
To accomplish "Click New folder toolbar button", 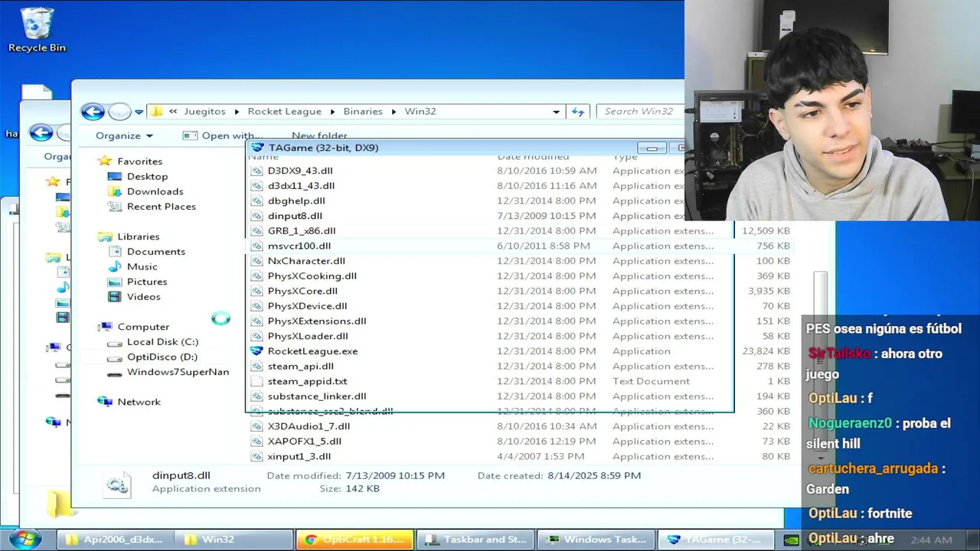I will pyautogui.click(x=319, y=135).
